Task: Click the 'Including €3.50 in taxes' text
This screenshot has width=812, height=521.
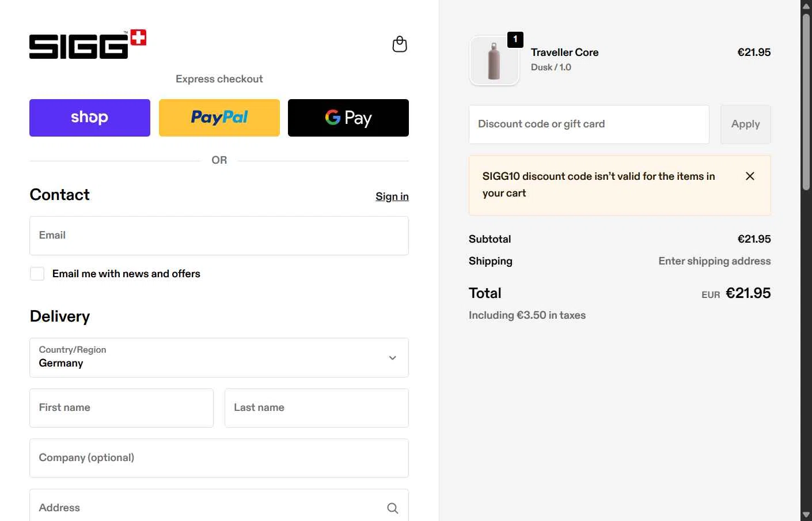Action: [x=527, y=315]
